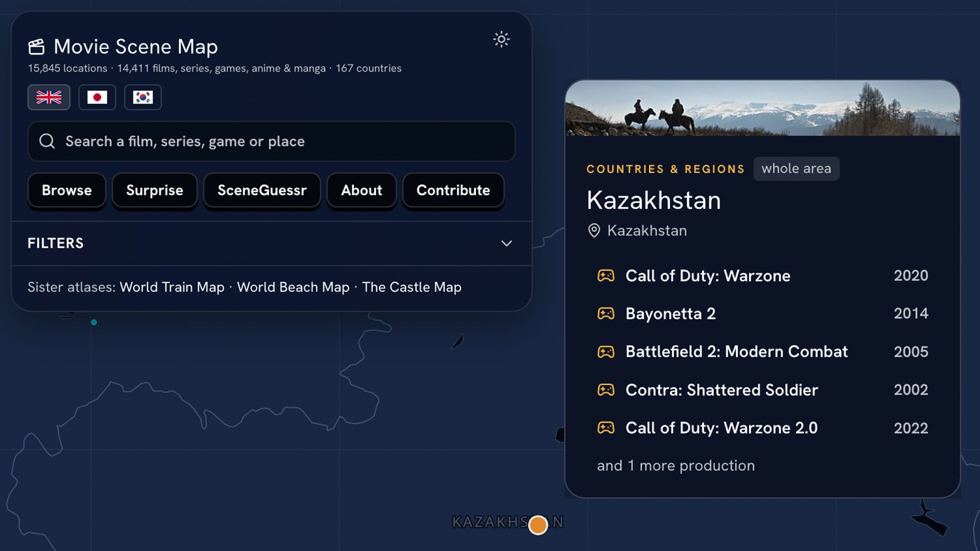Click the clapperboard logo icon
The width and height of the screenshot is (980, 551).
point(36,47)
